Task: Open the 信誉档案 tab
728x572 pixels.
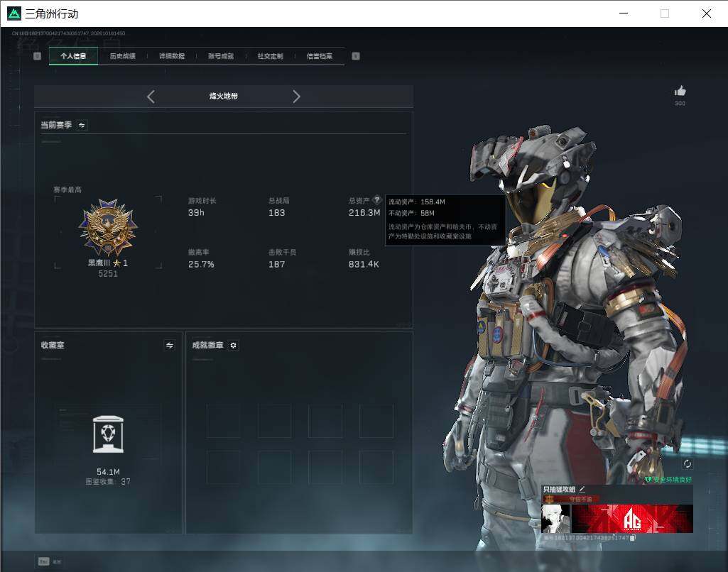Action: tap(320, 56)
